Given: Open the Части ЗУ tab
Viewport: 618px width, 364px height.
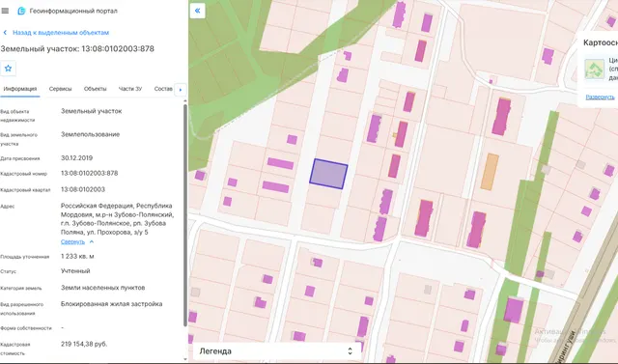Looking at the screenshot, I should tap(130, 89).
